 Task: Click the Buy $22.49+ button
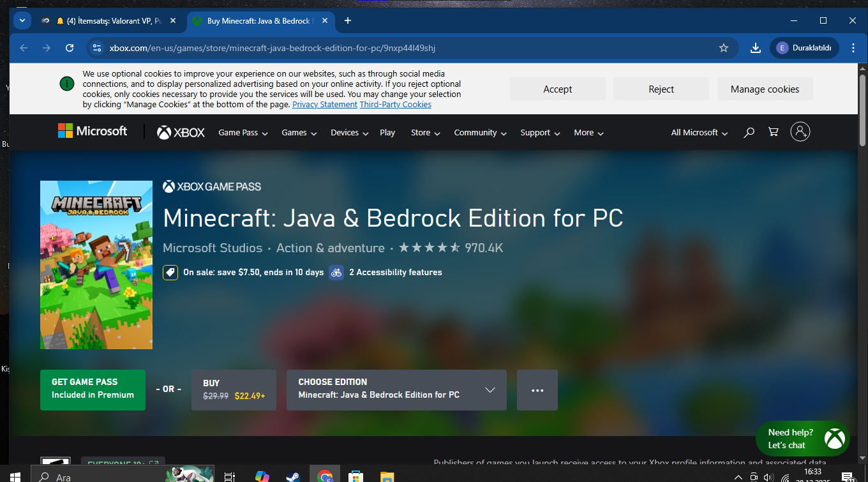click(x=234, y=390)
